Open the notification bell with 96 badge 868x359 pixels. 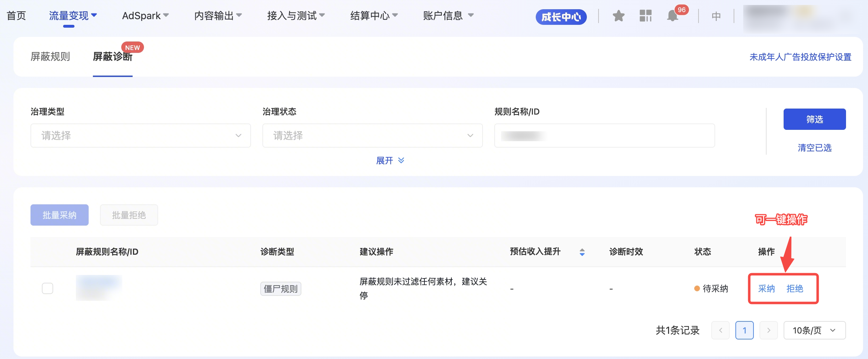coord(673,16)
